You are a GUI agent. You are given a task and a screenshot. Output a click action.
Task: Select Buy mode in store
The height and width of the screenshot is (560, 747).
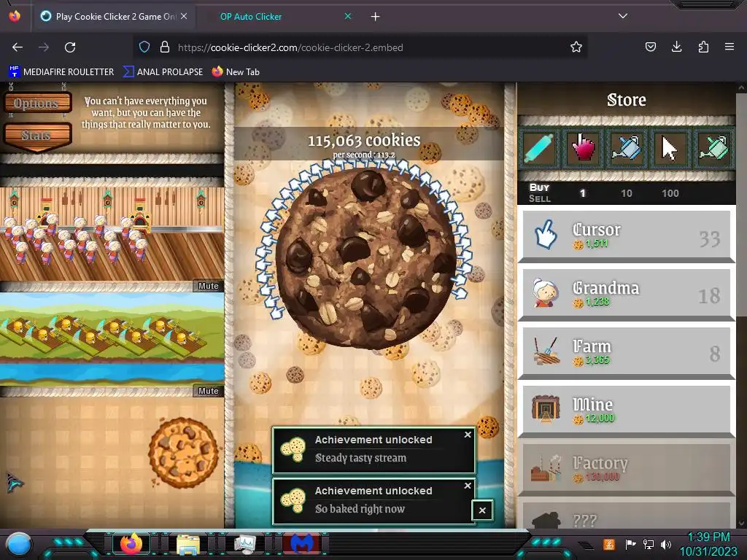coord(539,187)
